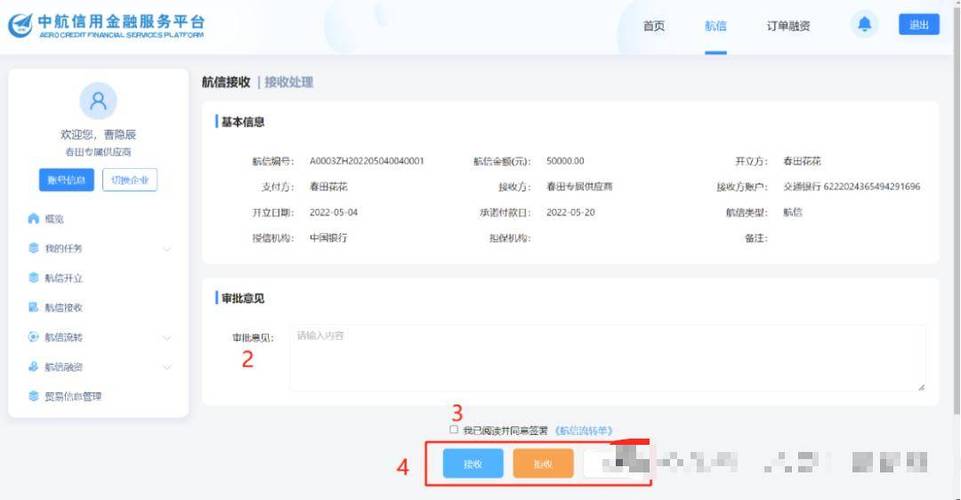Click the 退出 logout button
961x500 pixels.
pyautogui.click(x=919, y=25)
